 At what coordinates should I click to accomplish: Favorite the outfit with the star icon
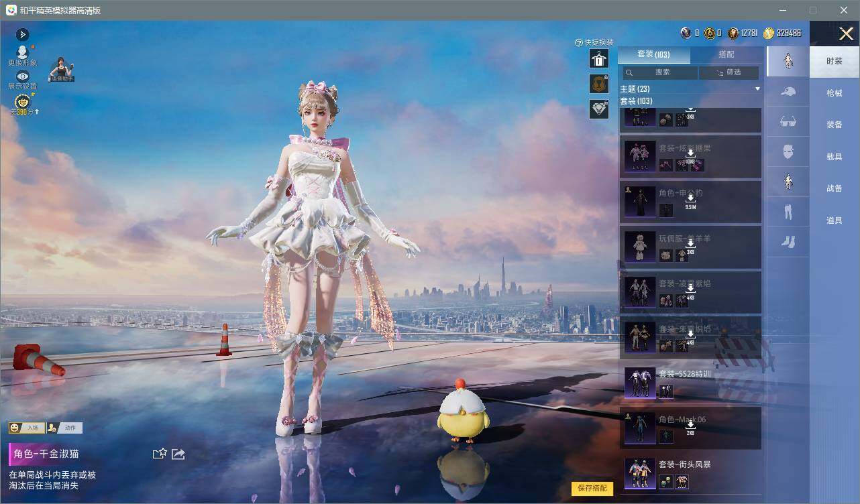pyautogui.click(x=160, y=454)
